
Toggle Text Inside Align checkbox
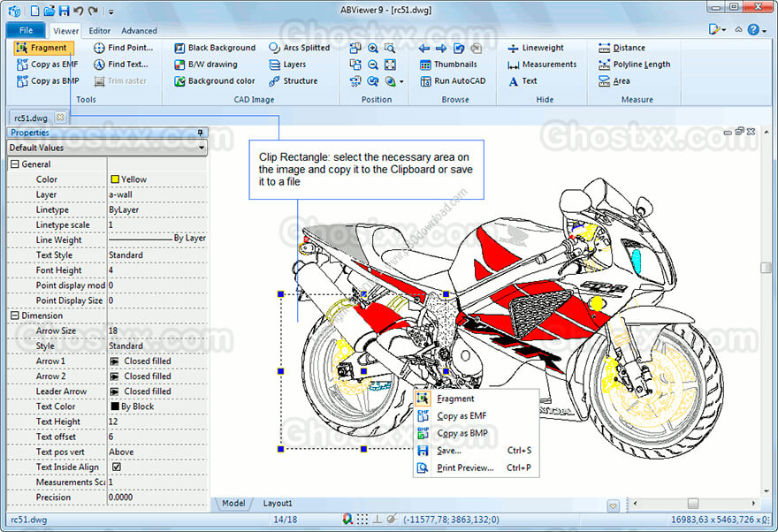coord(117,467)
